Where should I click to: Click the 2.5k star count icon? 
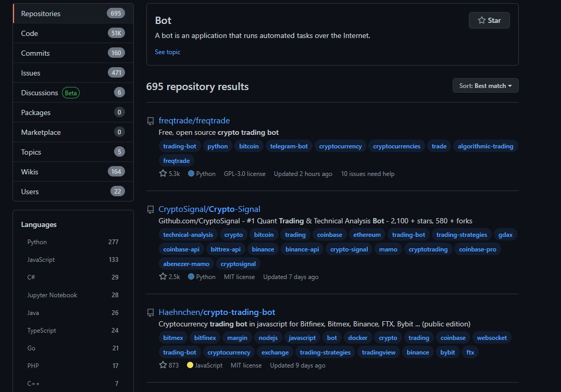click(163, 276)
